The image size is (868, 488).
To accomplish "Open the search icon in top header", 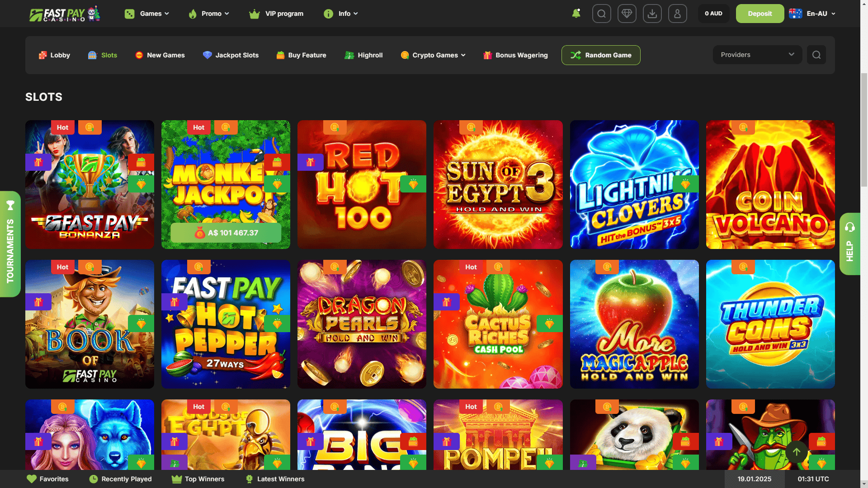I will 601,14.
